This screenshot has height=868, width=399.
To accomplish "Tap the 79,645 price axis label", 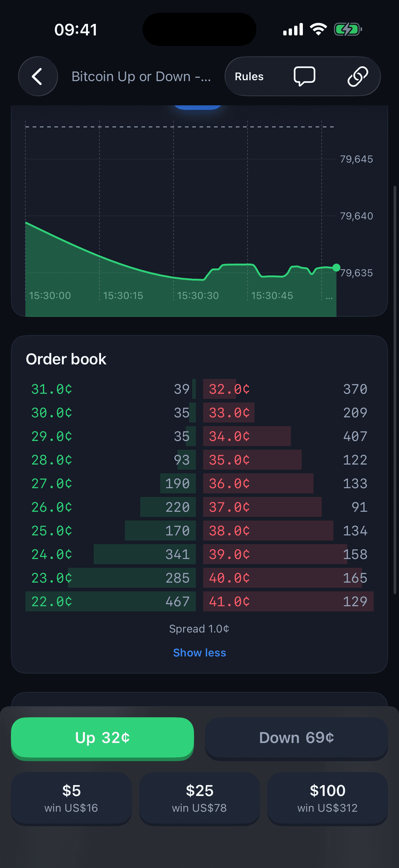I will tap(356, 159).
